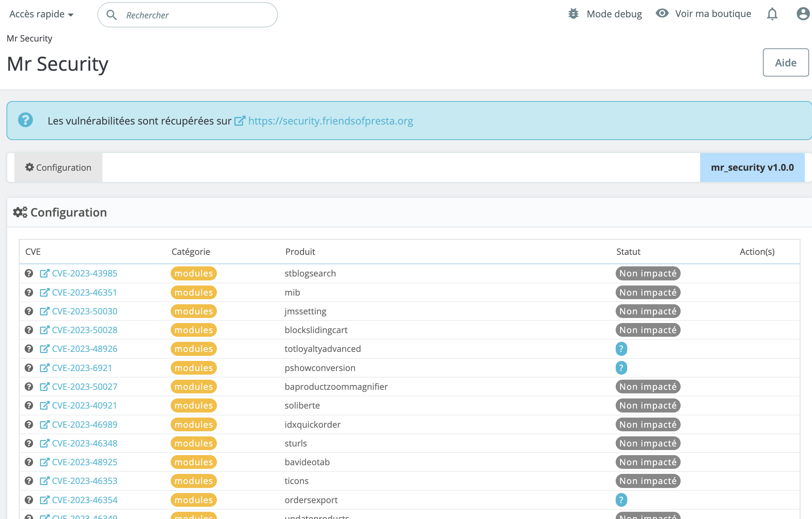Expand the Accès rapide dropdown
Screen dimensions: 812x519
42,14
